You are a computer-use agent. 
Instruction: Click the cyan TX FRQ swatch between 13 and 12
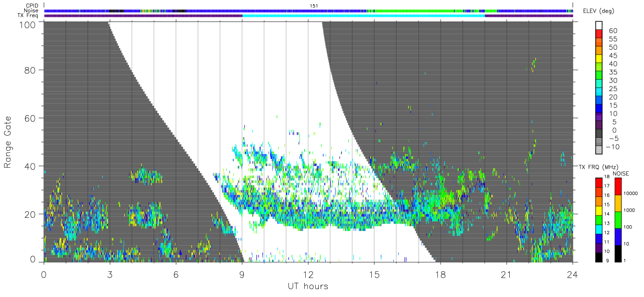[x=598, y=229]
